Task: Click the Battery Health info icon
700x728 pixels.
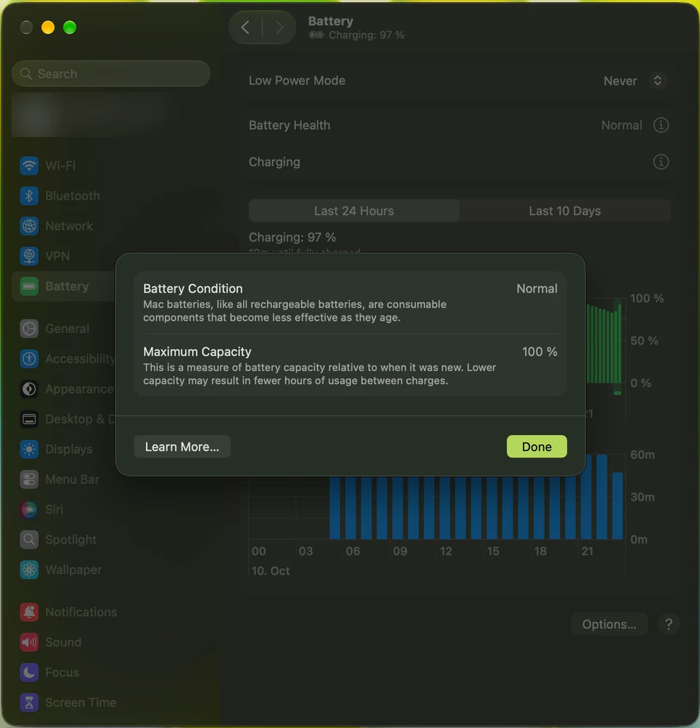Action: tap(661, 125)
